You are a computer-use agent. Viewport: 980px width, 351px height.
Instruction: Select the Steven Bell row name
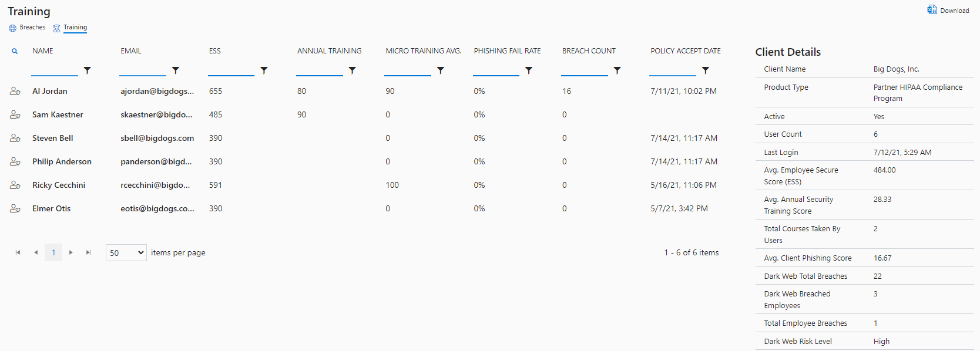coord(53,138)
